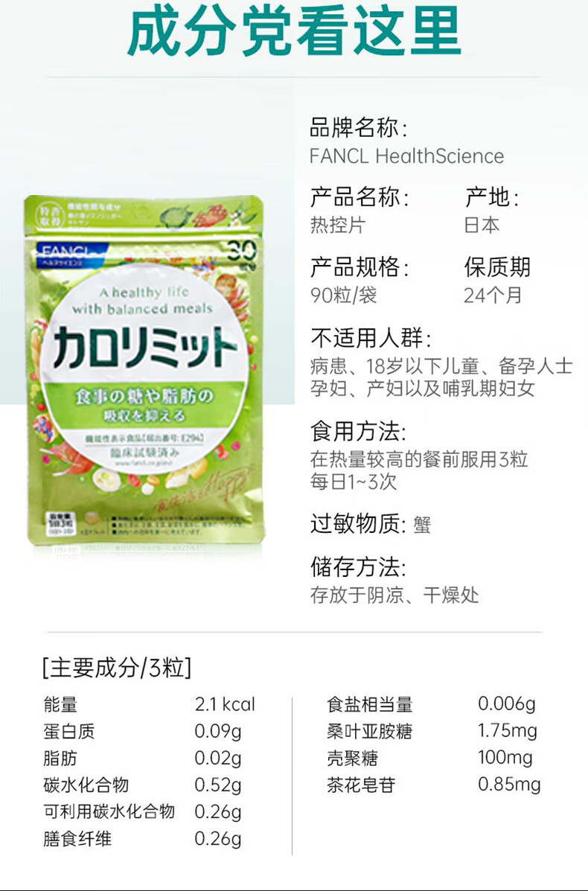Image resolution: width=588 pixels, height=891 pixels.
Task: Click the 主要成分/3粒 section title
Action: click(x=117, y=667)
